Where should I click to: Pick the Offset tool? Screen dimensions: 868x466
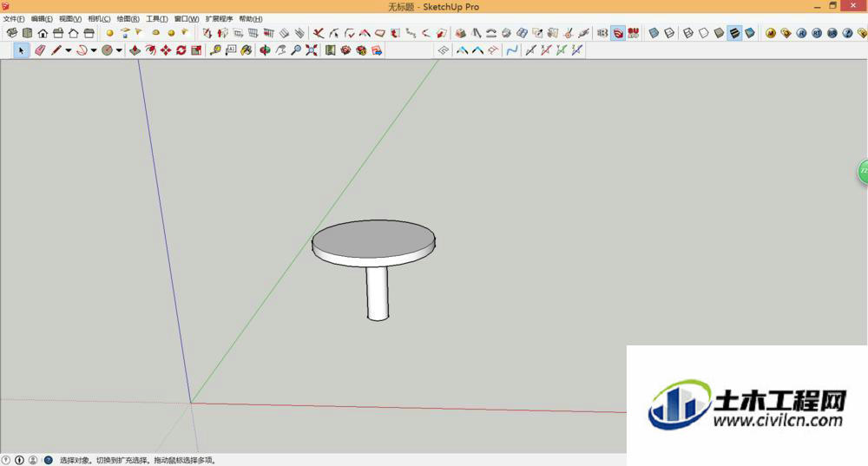[150, 50]
